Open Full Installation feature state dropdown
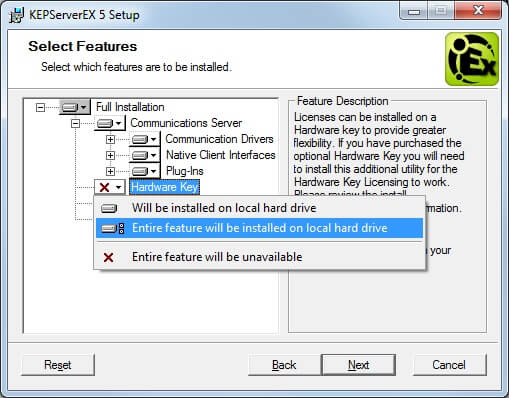This screenshot has width=509, height=398. pyautogui.click(x=75, y=107)
